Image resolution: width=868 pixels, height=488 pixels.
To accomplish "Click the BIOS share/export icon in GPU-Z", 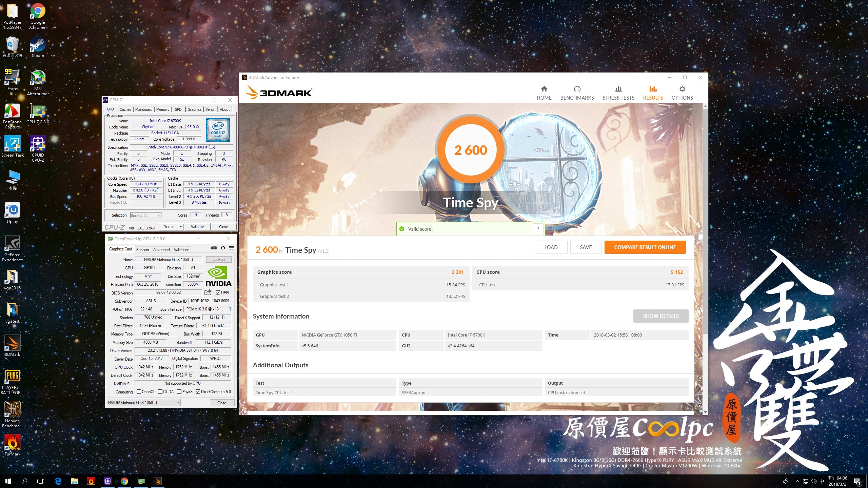I will pos(208,292).
